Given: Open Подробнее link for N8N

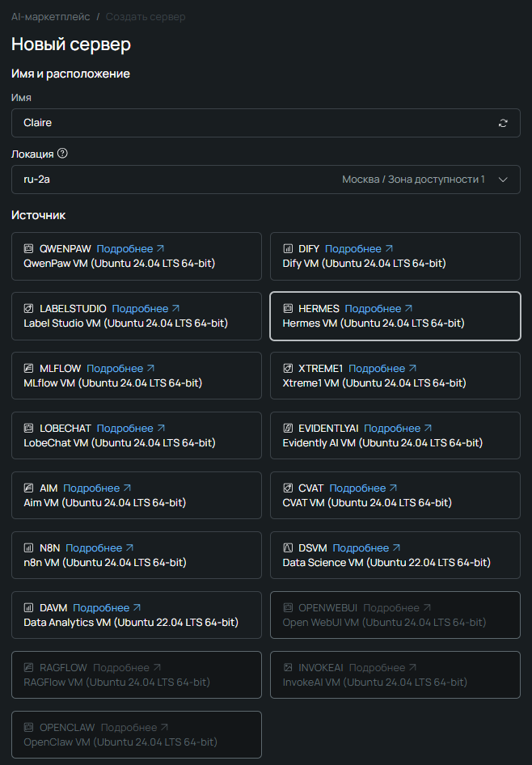Looking at the screenshot, I should (99, 548).
